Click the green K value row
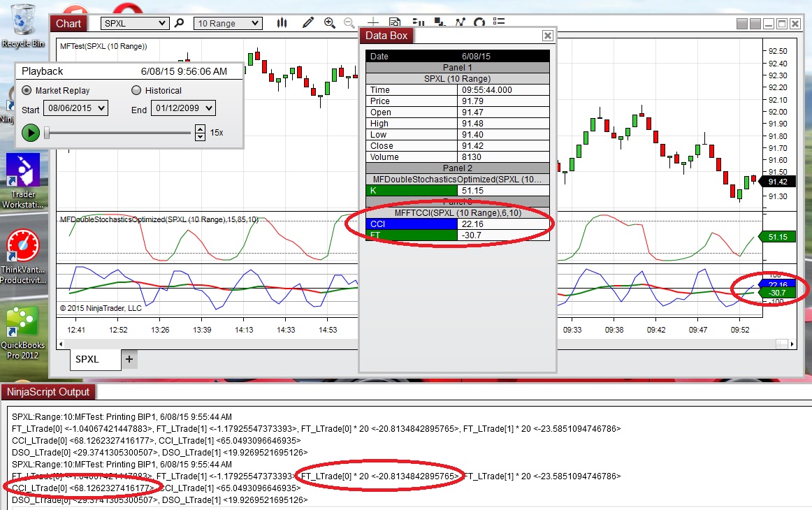 pyautogui.click(x=458, y=191)
